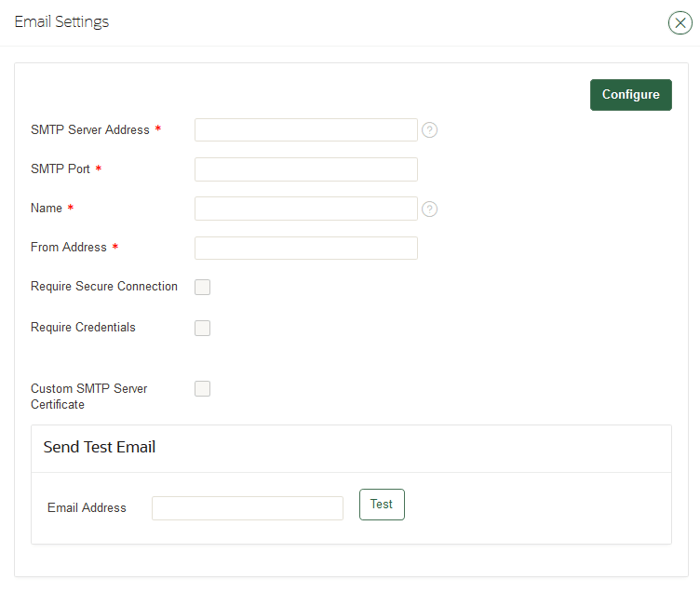
Task: Click the Send Test Email heading
Action: pos(100,448)
